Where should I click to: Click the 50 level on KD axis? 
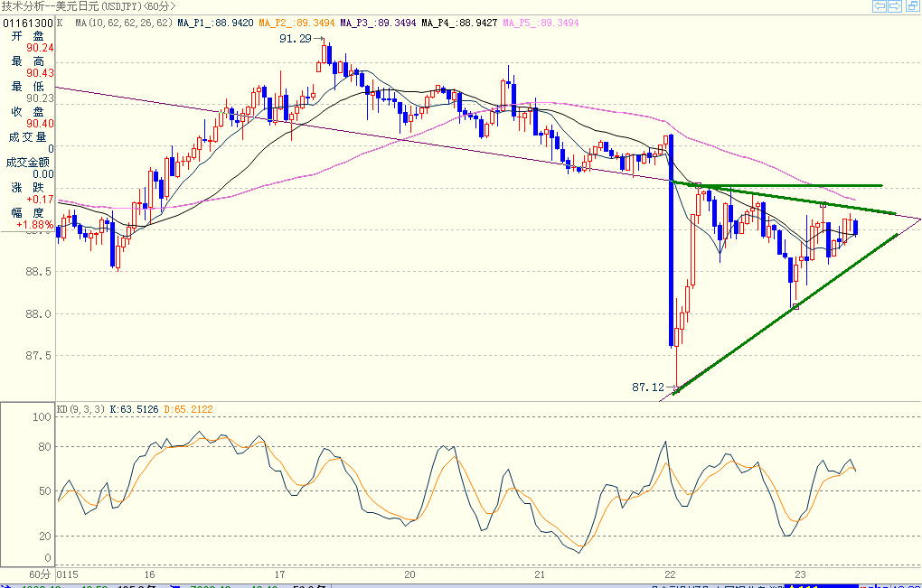(x=45, y=491)
